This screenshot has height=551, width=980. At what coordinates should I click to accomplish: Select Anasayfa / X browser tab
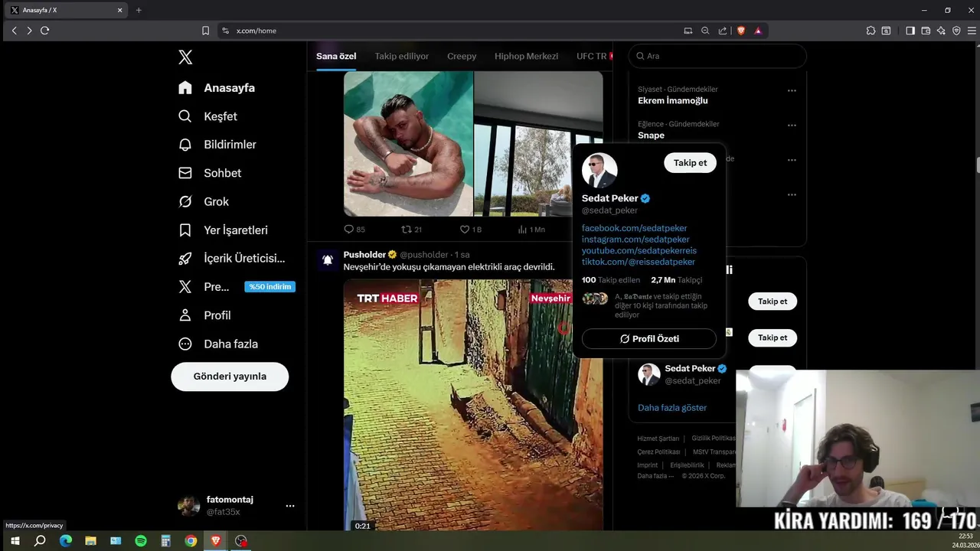65,10
